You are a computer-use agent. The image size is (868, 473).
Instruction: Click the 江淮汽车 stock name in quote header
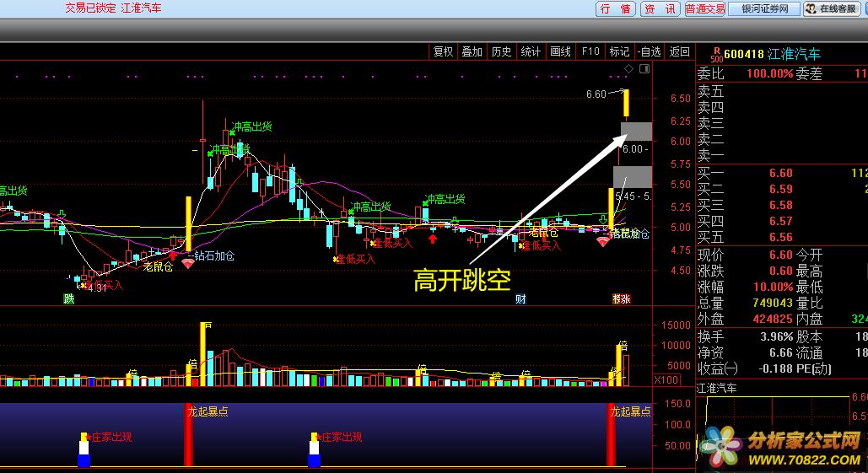(x=794, y=54)
